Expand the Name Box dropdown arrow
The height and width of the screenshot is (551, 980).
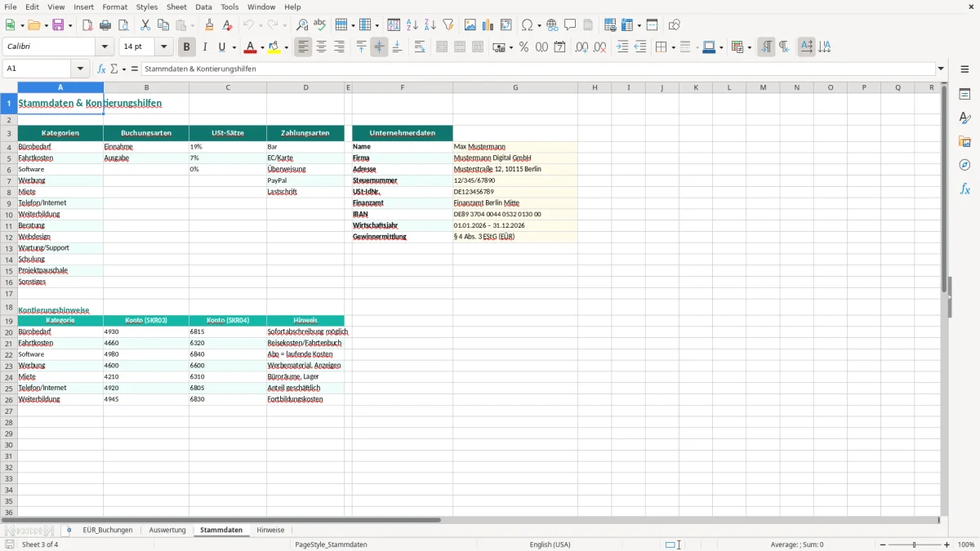click(80, 69)
